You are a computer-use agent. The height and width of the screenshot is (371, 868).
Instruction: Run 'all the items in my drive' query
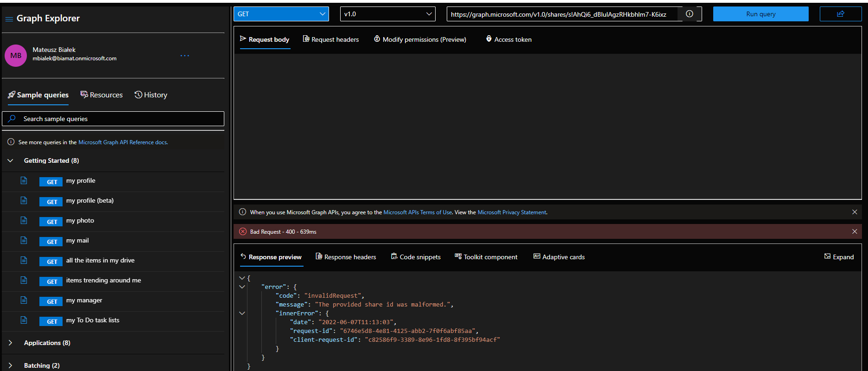(101, 261)
